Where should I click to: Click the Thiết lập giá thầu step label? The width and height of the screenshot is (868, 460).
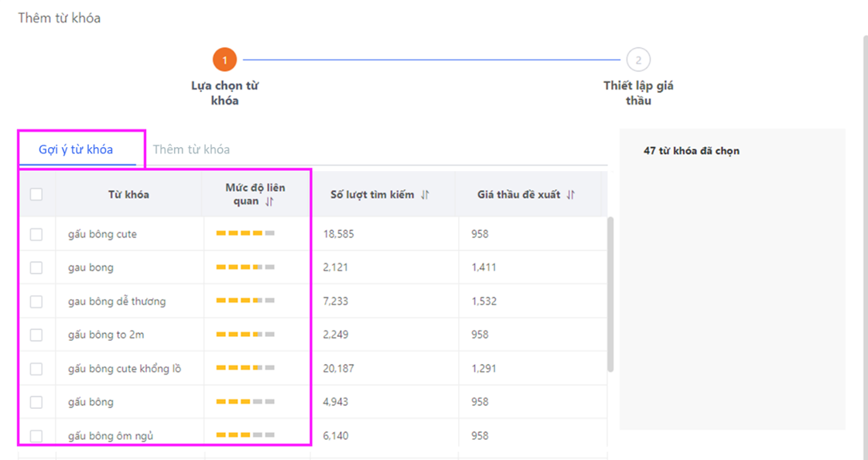[x=638, y=93]
